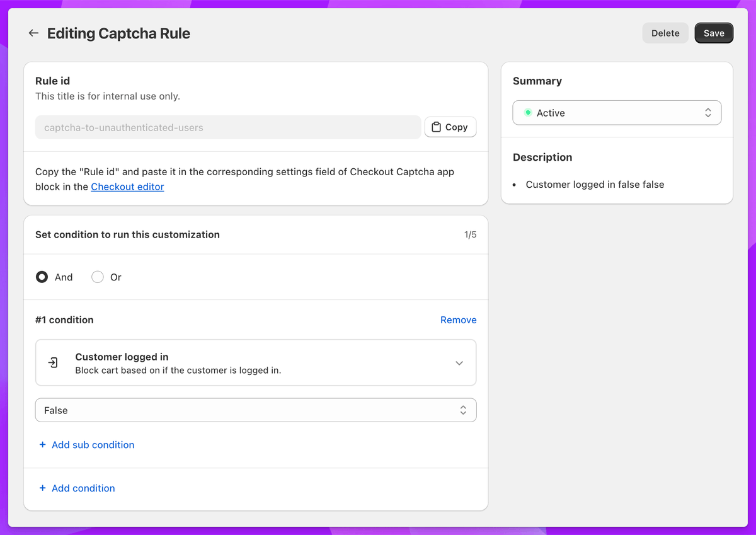
Task: Click the plus icon beside Add sub condition
Action: coord(42,444)
